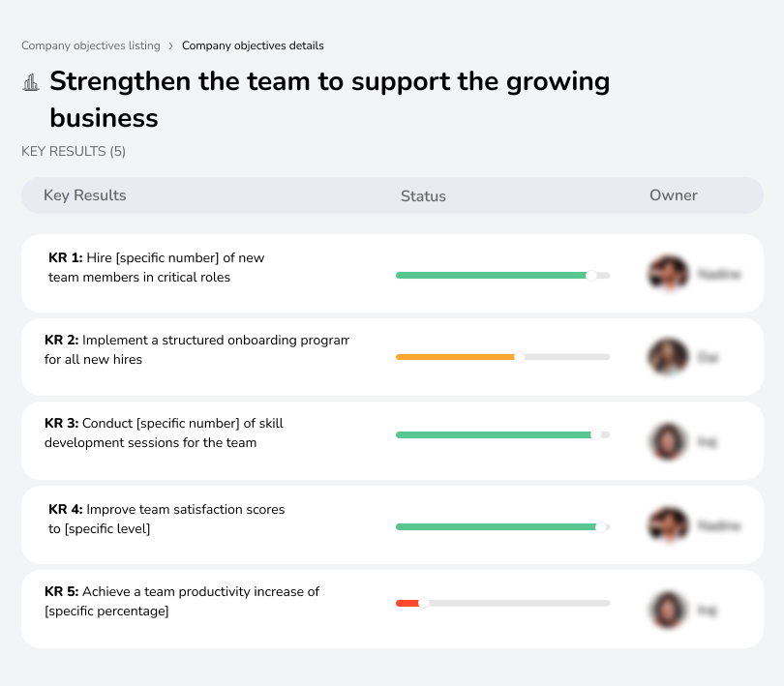Click Nadine's avatar on KR 4 row
Viewport: 784px width, 686px height.
coord(668,523)
